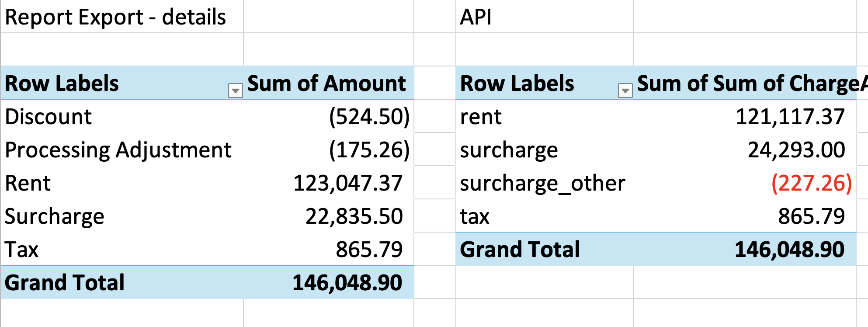Select the Rent value 123,047.37

[347, 183]
